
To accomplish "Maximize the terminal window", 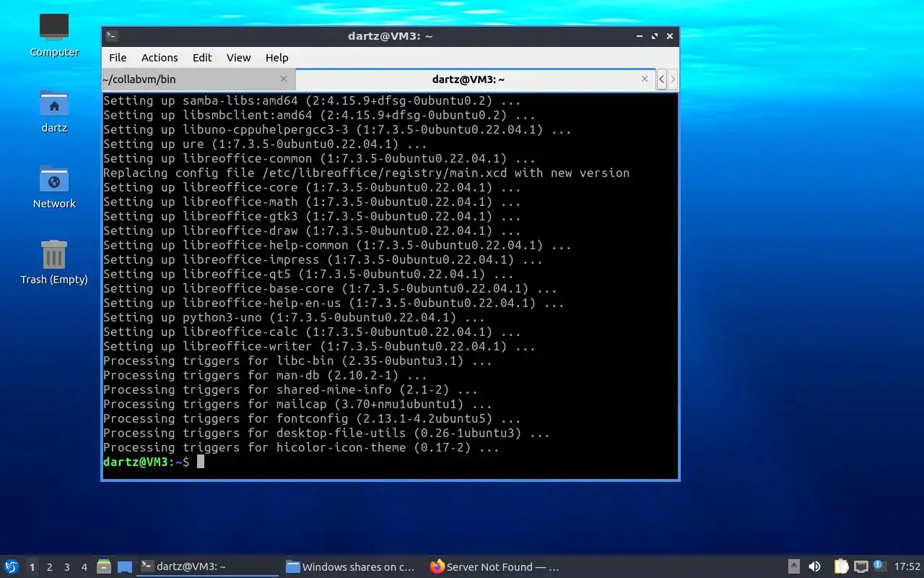I will point(655,36).
